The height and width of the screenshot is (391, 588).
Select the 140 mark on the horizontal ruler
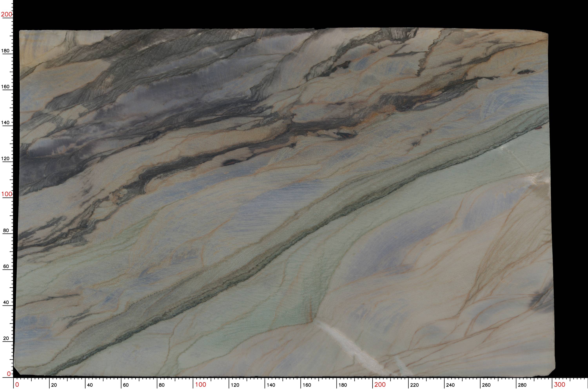(271, 385)
